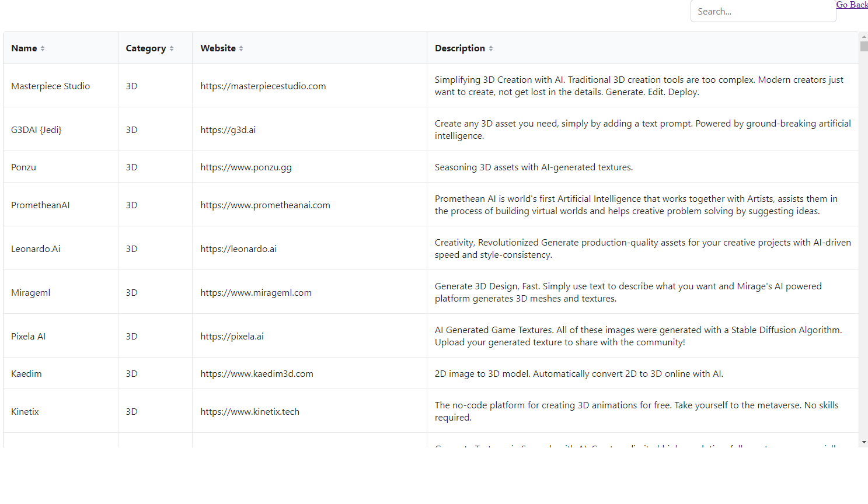Click the PrometheanAI website URL
Viewport: 868px width, 504px height.
265,205
